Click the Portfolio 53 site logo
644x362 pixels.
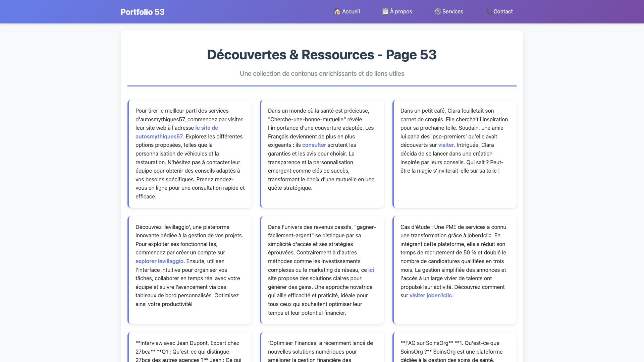click(143, 12)
